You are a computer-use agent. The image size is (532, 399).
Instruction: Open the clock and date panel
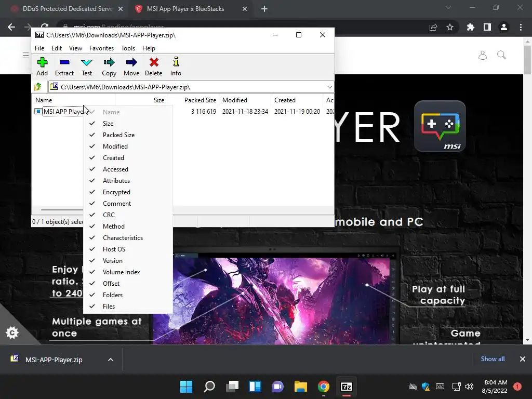[495, 387]
